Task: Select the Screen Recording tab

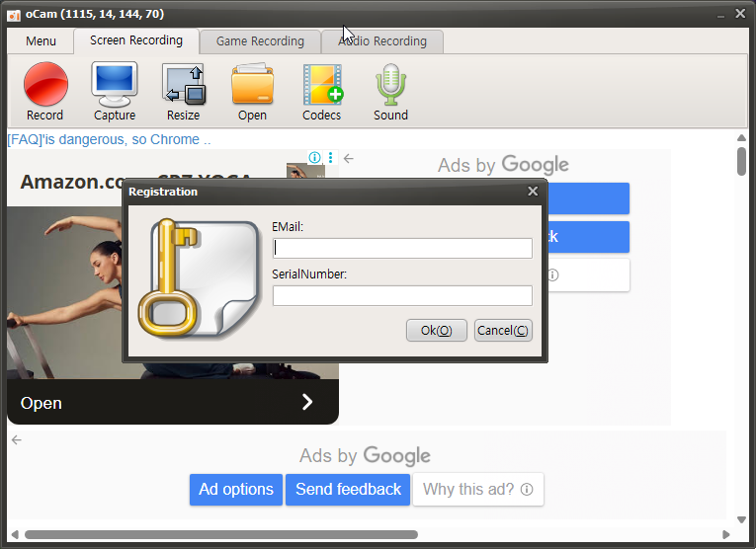Action: (136, 40)
